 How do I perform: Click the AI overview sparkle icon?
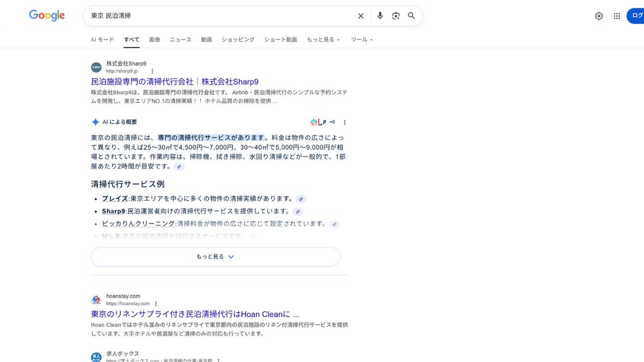tap(96, 122)
